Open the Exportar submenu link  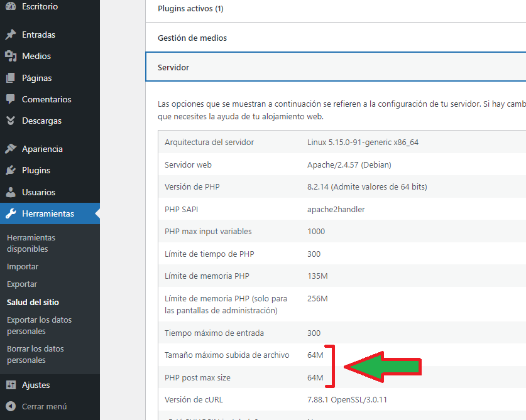(x=22, y=284)
